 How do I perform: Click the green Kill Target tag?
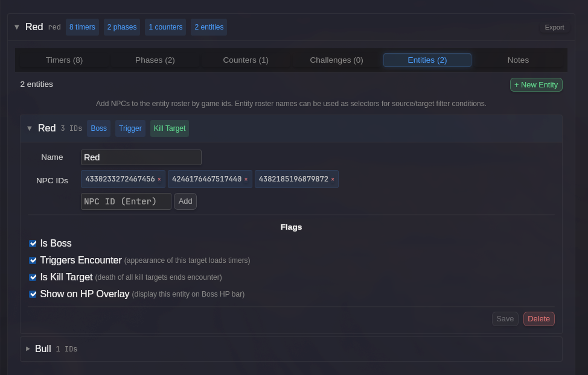[x=170, y=128]
